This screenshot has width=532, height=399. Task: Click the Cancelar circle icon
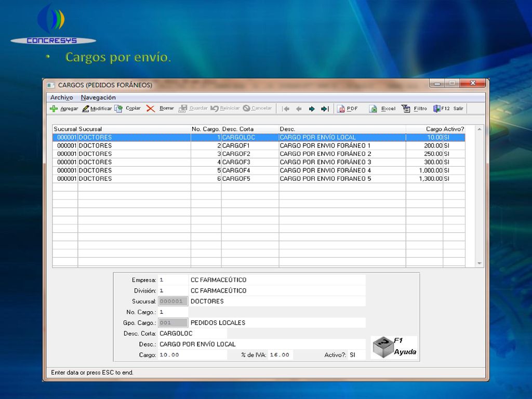247,108
